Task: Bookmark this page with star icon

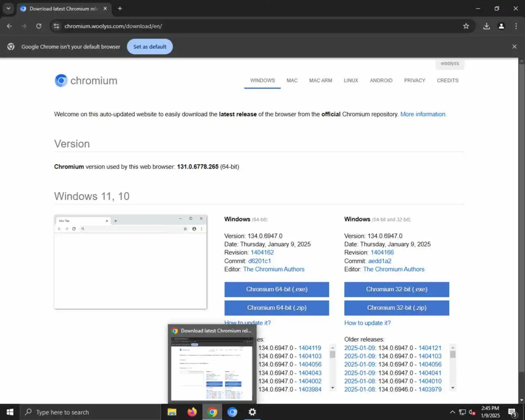Action: 466,26
